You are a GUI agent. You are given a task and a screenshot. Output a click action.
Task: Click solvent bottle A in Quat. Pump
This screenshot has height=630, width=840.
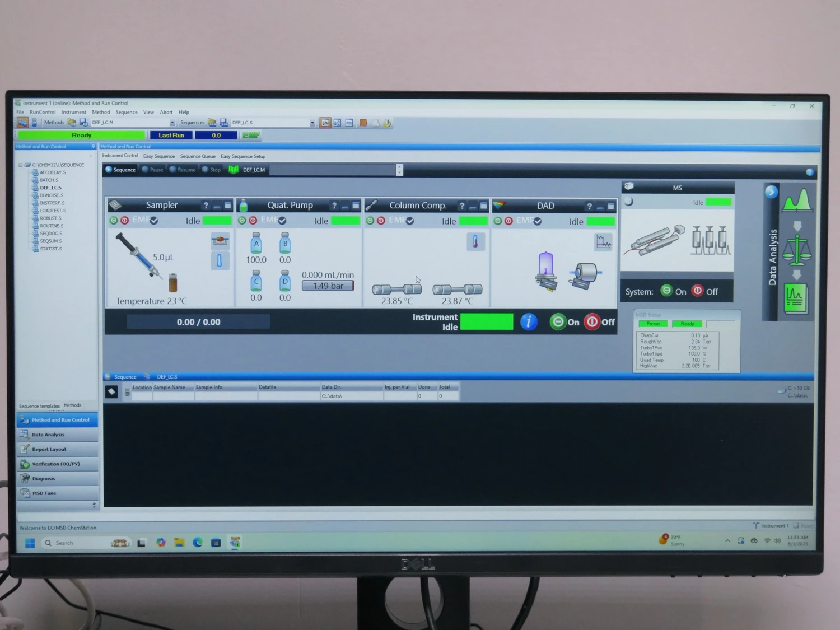tap(256, 243)
